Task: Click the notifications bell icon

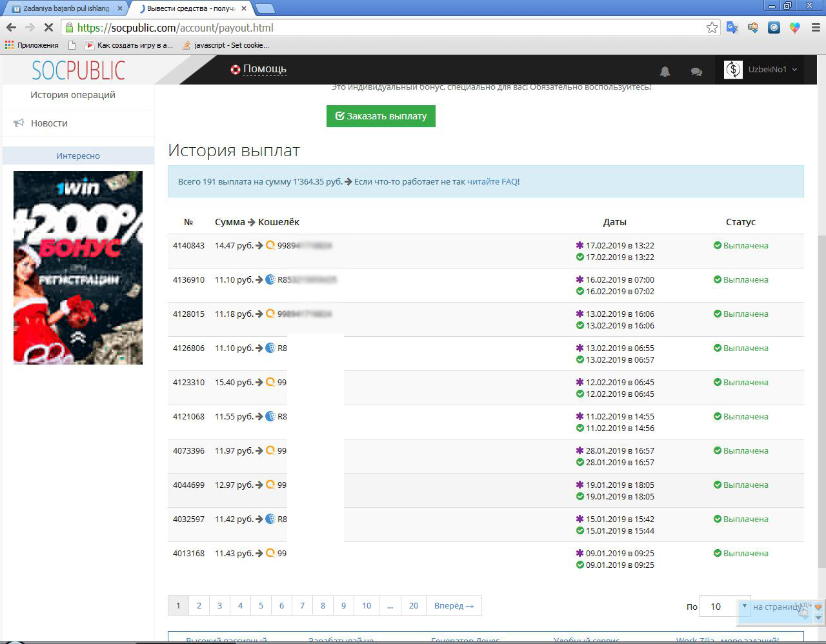Action: 665,71
